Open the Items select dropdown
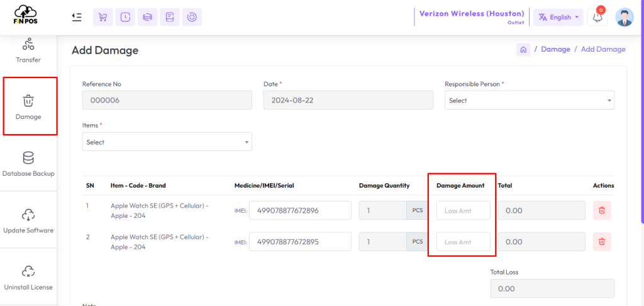The image size is (644, 306). (167, 142)
